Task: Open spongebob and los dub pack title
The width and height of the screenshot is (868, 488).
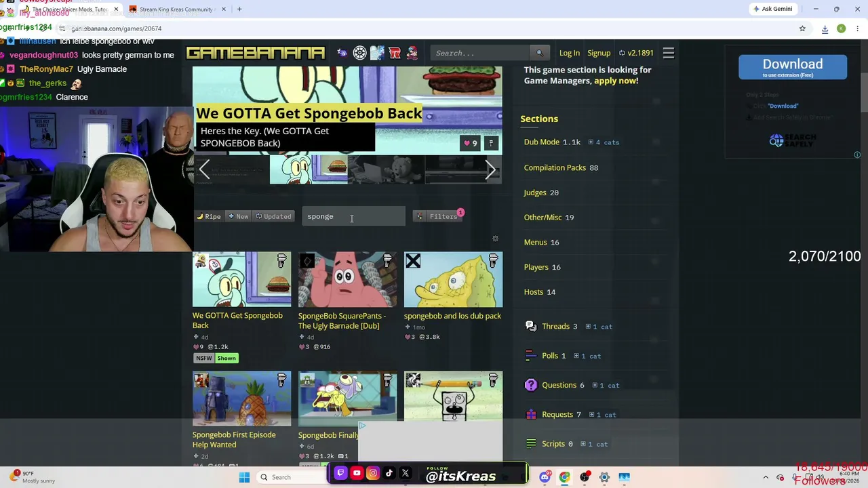Action: 452,316
